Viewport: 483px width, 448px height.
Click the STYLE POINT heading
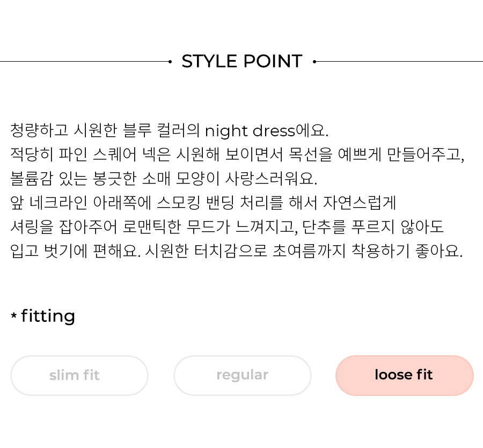[242, 61]
